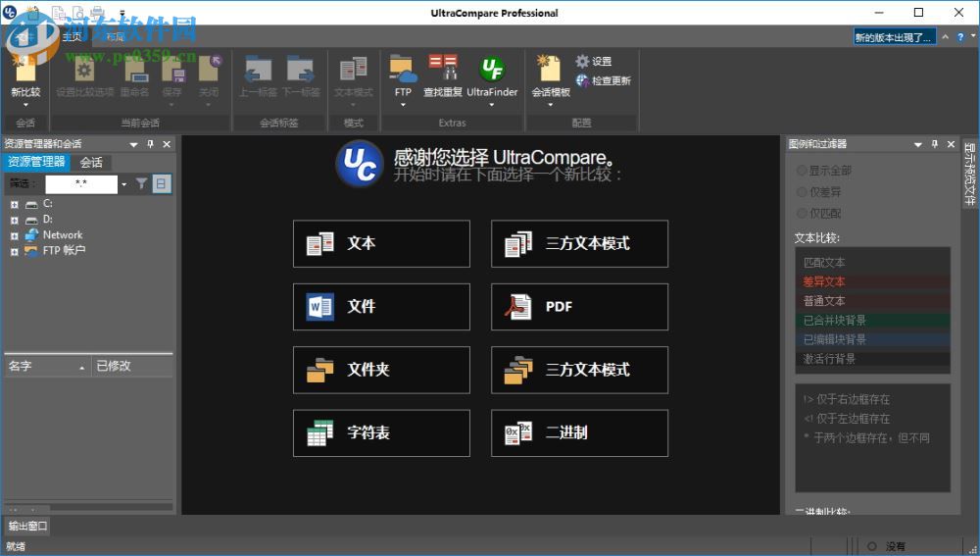Open the FTP cloud folder icon
This screenshot has width=980, height=556.
(403, 69)
